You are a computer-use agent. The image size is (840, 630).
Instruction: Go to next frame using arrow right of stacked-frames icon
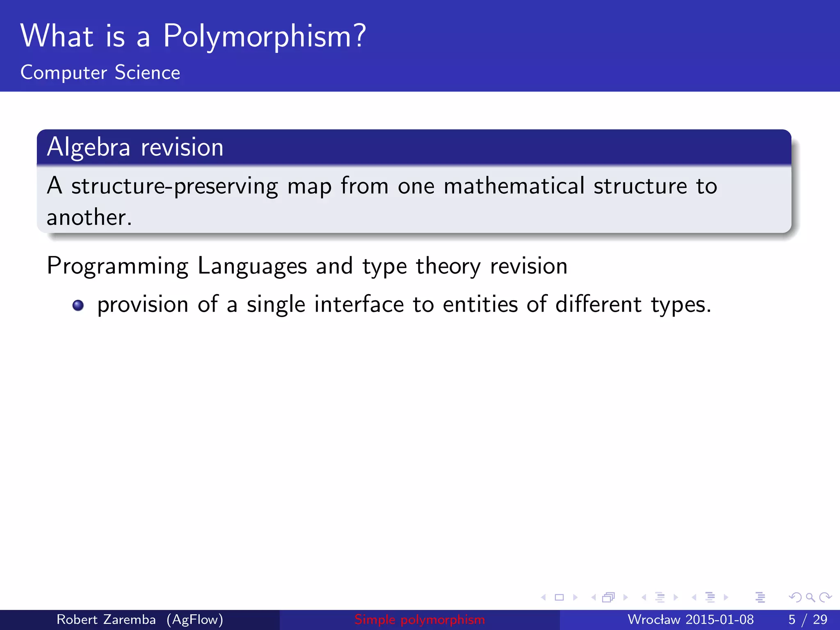625,598
